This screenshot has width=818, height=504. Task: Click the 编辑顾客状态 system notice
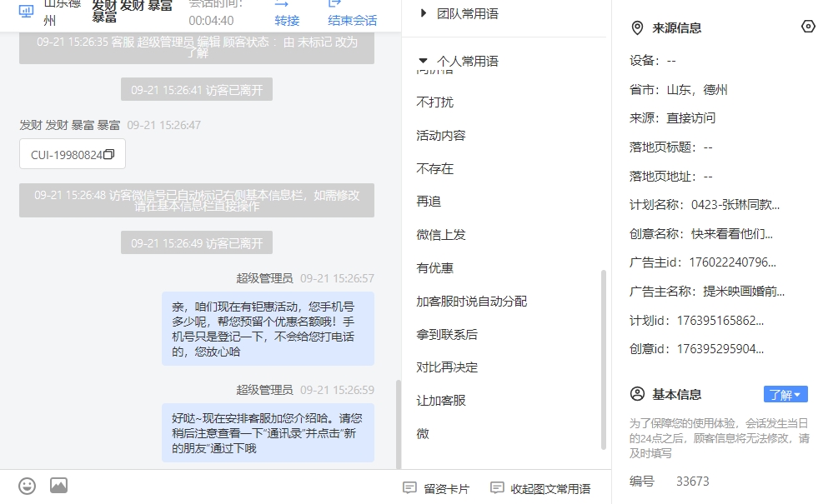pyautogui.click(x=197, y=47)
